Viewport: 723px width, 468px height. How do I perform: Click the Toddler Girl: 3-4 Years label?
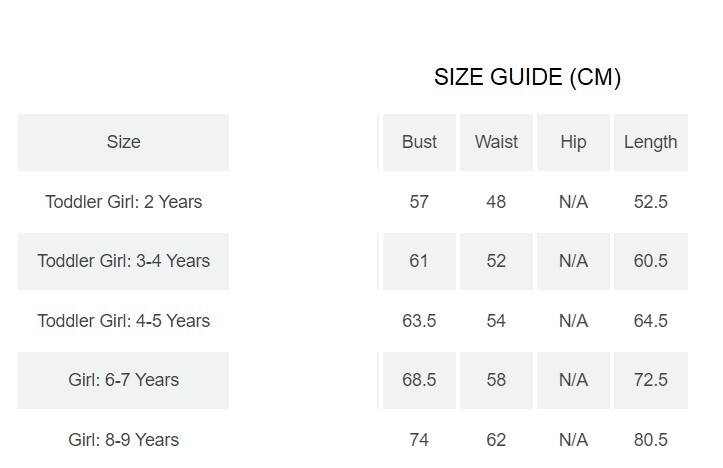(x=123, y=261)
